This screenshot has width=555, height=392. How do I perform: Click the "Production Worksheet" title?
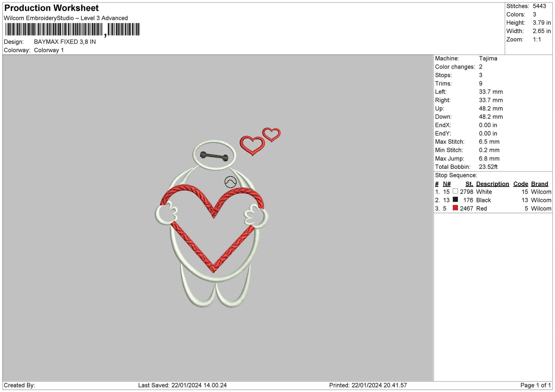[x=51, y=8]
